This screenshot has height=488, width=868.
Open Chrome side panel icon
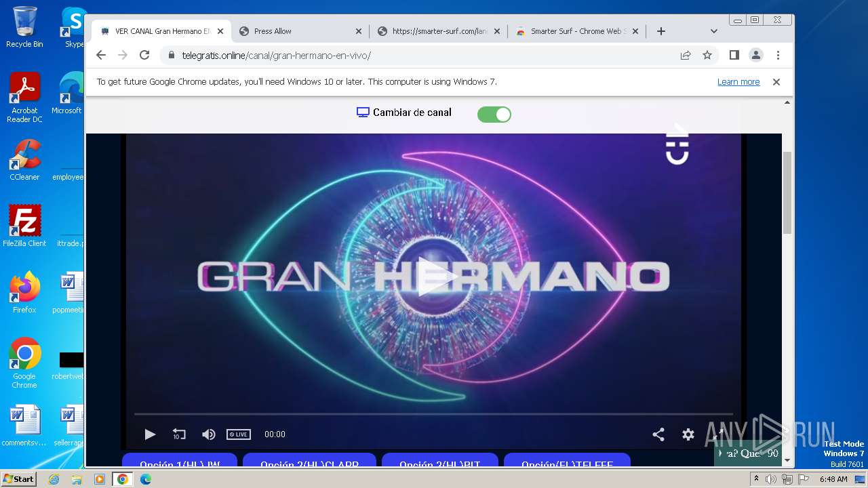pos(734,56)
